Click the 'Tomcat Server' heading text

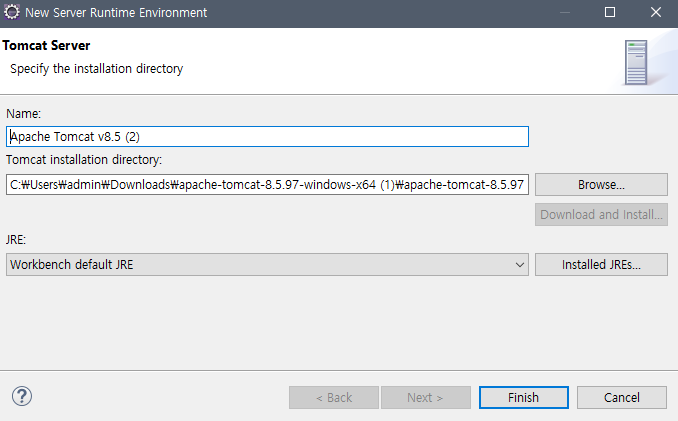pyautogui.click(x=46, y=45)
